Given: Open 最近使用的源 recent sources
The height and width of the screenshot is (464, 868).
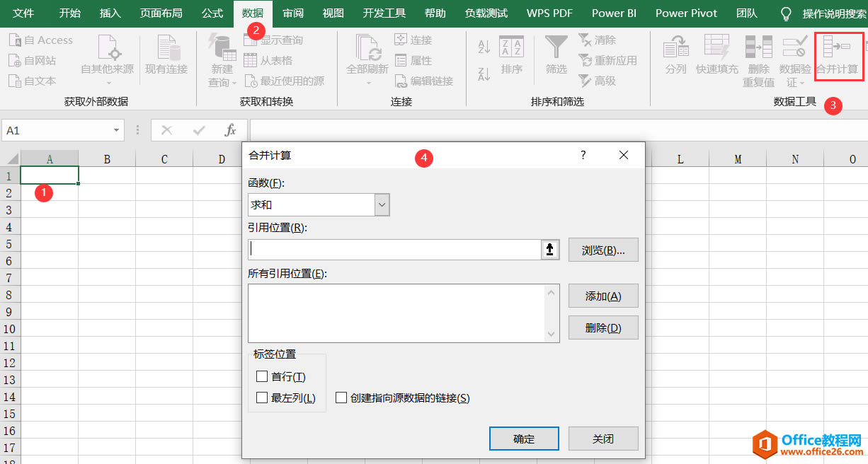Looking at the screenshot, I should (284, 81).
